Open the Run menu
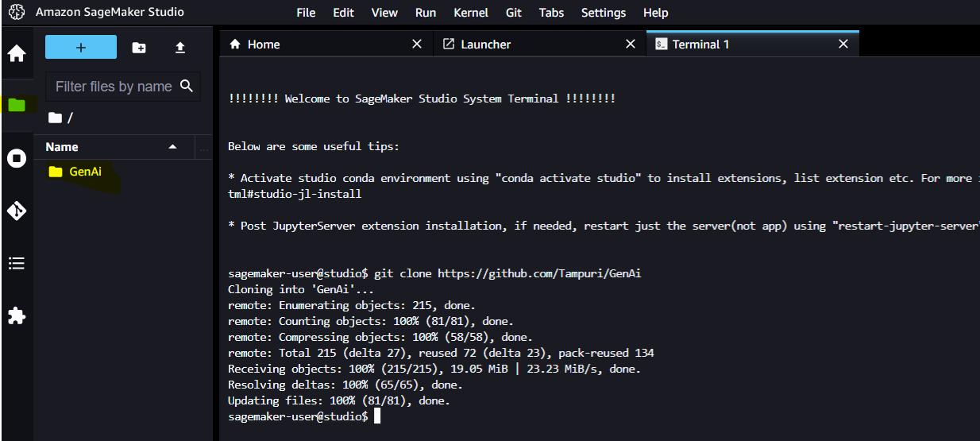The height and width of the screenshot is (441, 980). pyautogui.click(x=426, y=13)
